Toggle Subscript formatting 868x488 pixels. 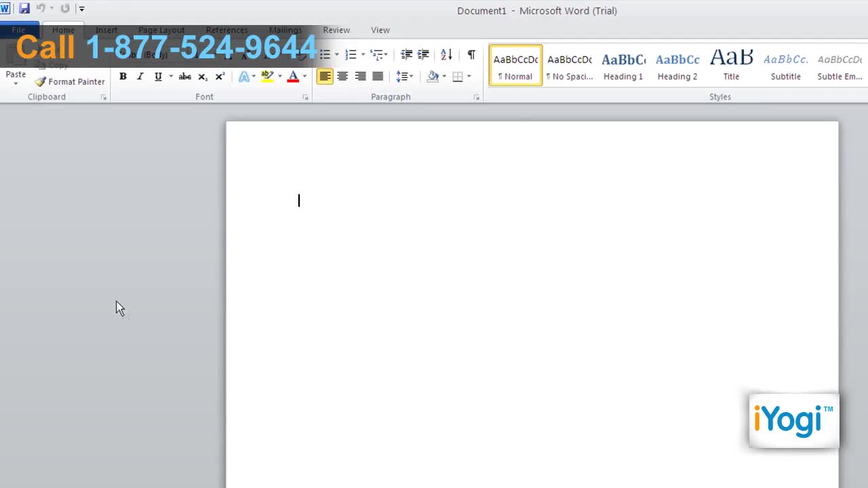203,77
